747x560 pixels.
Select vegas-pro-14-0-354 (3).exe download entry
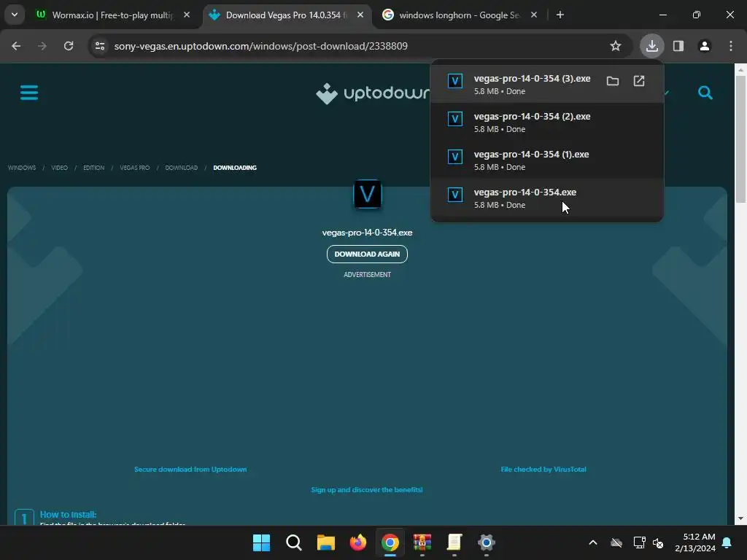pyautogui.click(x=547, y=84)
